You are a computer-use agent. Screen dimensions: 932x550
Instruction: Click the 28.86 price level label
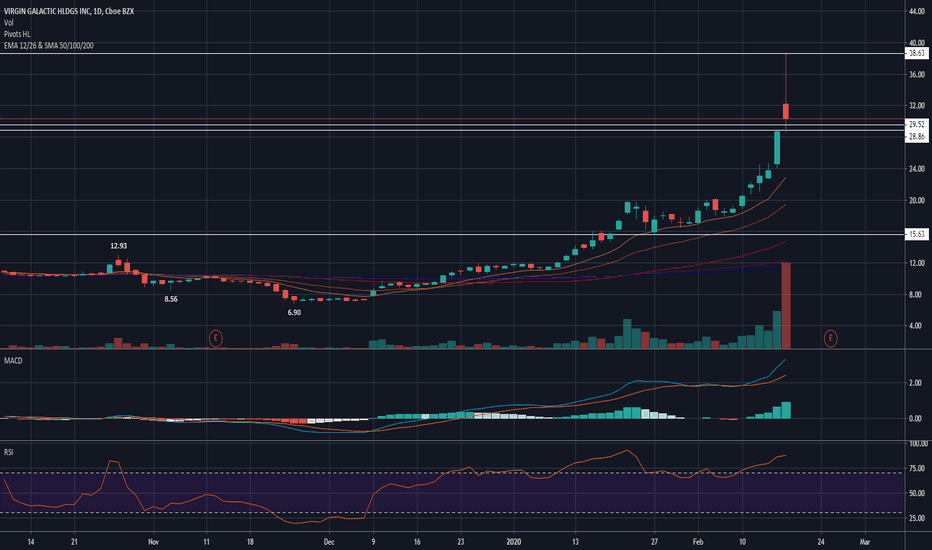click(x=917, y=137)
